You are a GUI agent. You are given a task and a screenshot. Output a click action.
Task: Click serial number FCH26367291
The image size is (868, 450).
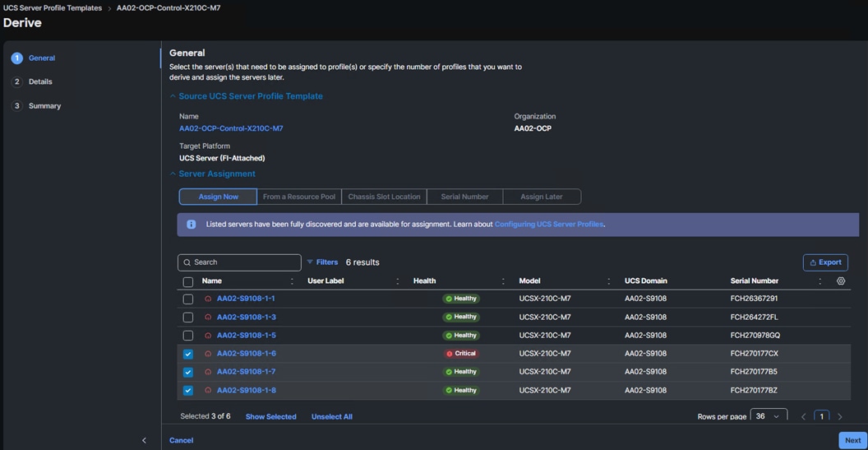tap(754, 299)
